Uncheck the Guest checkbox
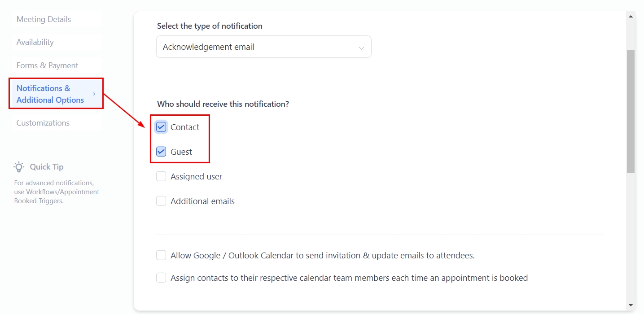The image size is (644, 314). click(x=161, y=152)
